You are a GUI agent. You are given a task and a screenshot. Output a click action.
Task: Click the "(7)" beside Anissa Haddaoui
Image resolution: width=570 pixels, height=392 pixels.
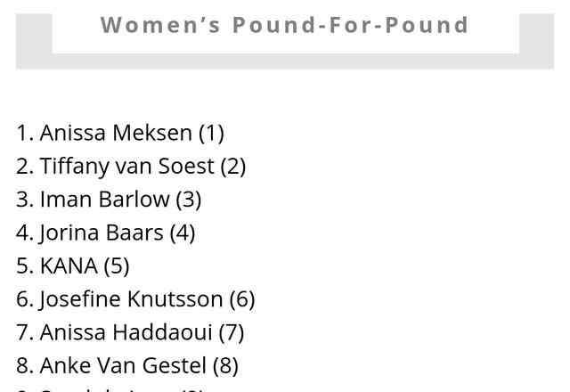(x=231, y=331)
